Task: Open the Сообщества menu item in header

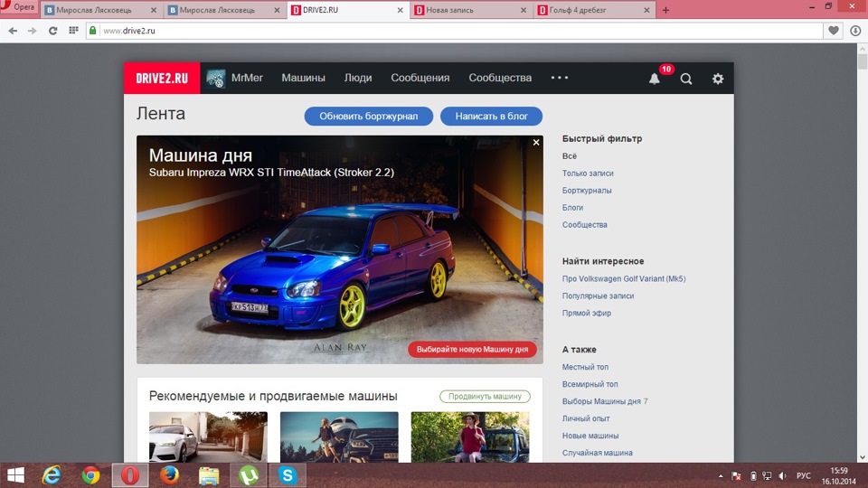Action: click(500, 78)
